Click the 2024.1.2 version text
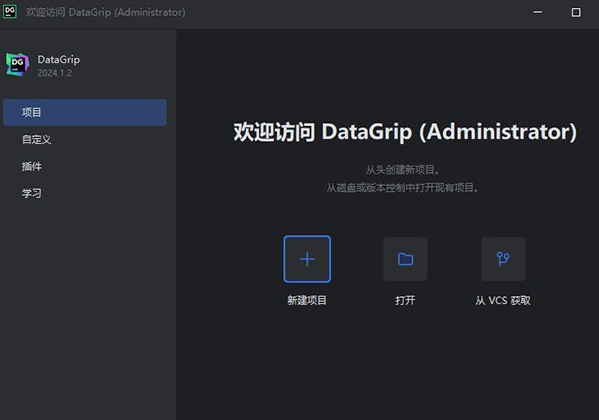Screen dimensions: 599x420 pos(55,73)
